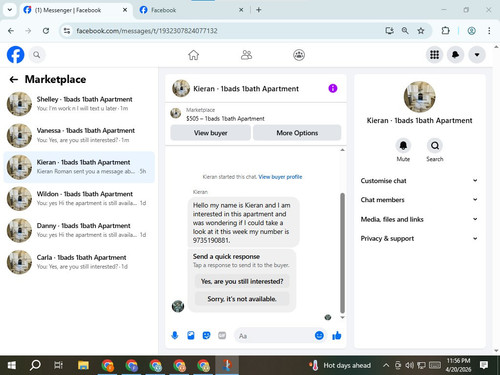This screenshot has height=375, width=500.
Task: Attach a file using the image icon
Action: pos(191,335)
